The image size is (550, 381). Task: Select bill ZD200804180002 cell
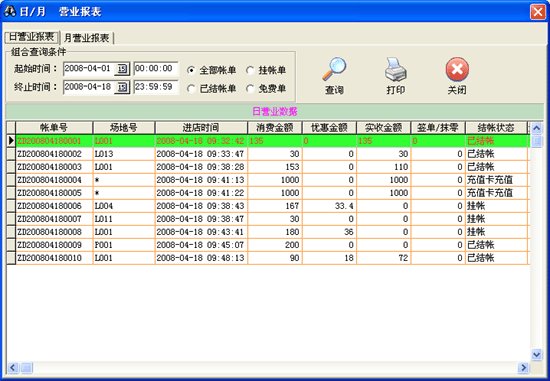(x=54, y=154)
